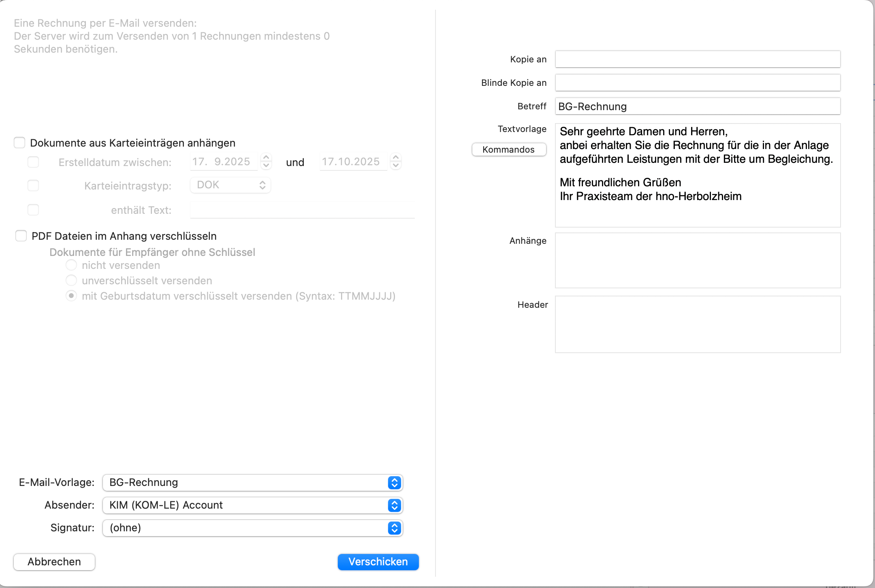
Task: Click the Betreff field containing BG-Rechnung
Action: coord(698,106)
